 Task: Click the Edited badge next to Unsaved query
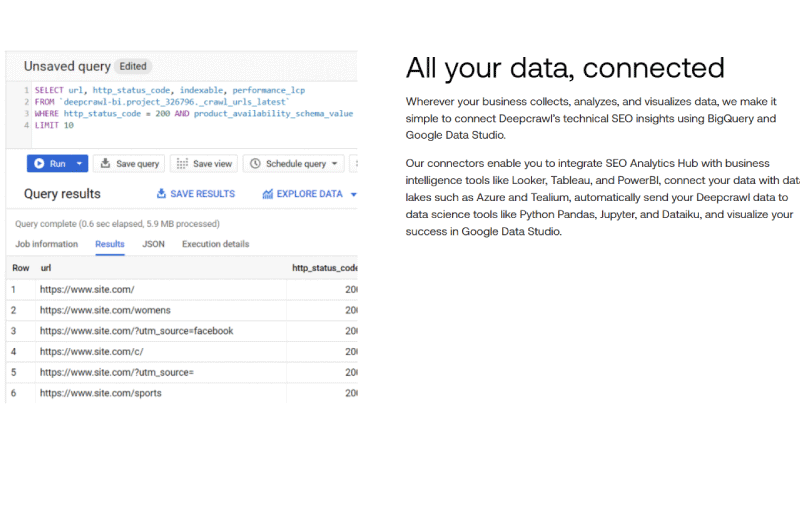133,66
